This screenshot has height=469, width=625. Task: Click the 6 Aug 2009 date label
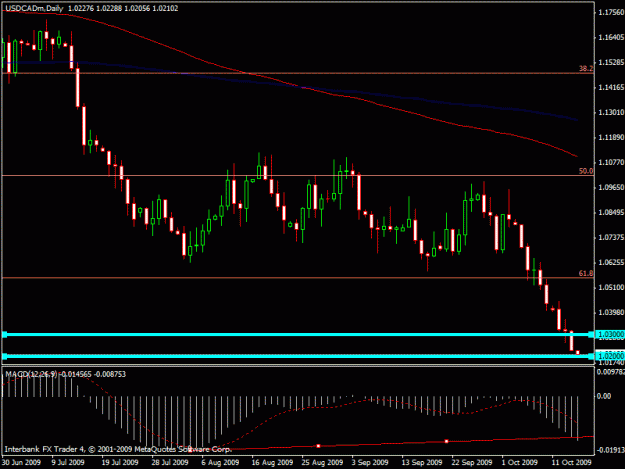(x=220, y=462)
